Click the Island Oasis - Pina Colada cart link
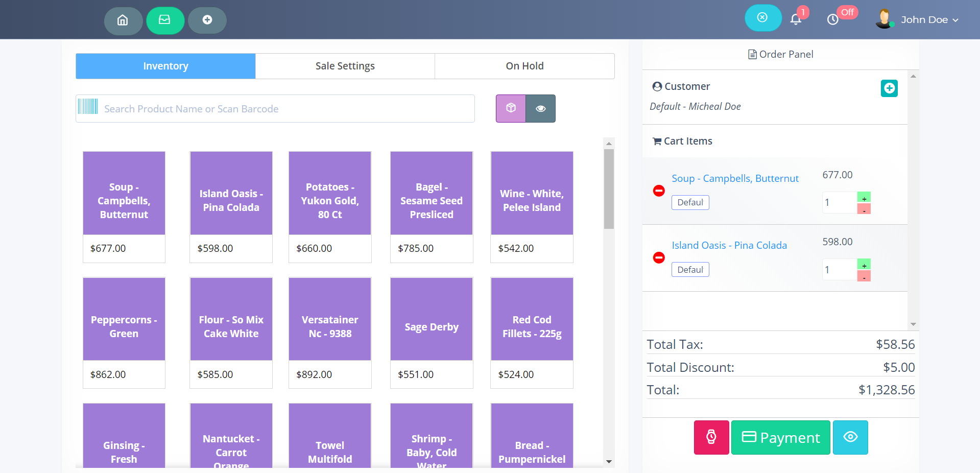The image size is (980, 473). click(729, 245)
